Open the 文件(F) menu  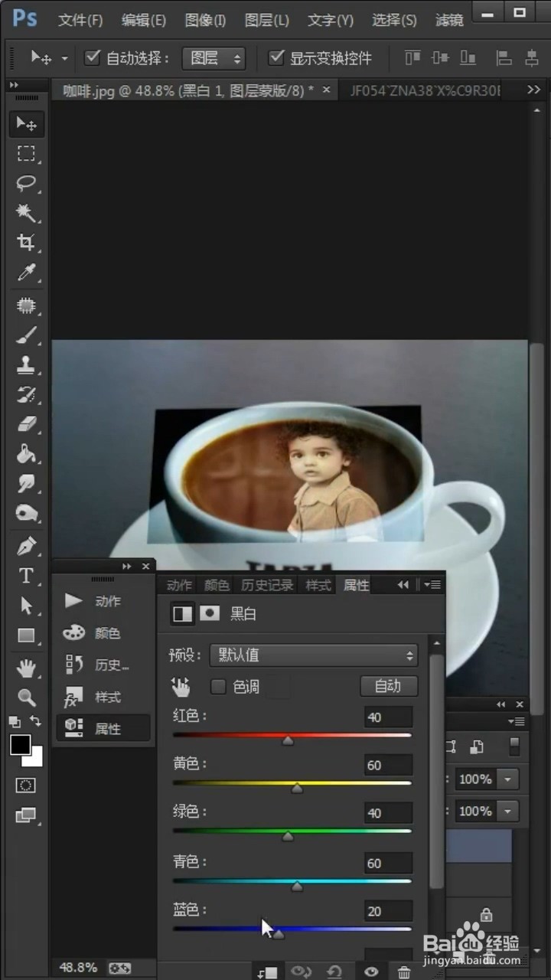click(80, 21)
